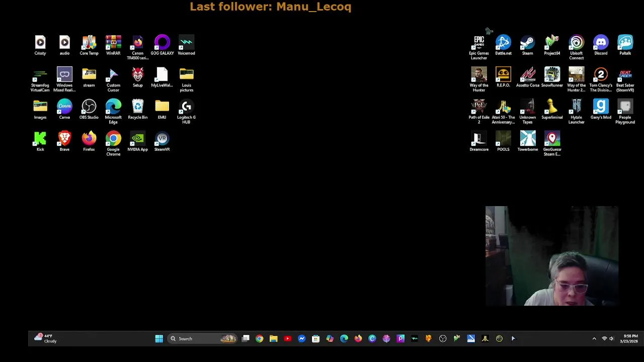This screenshot has width=644, height=362.
Task: Open Microsoft Edge desktop shortcut
Action: (x=113, y=112)
